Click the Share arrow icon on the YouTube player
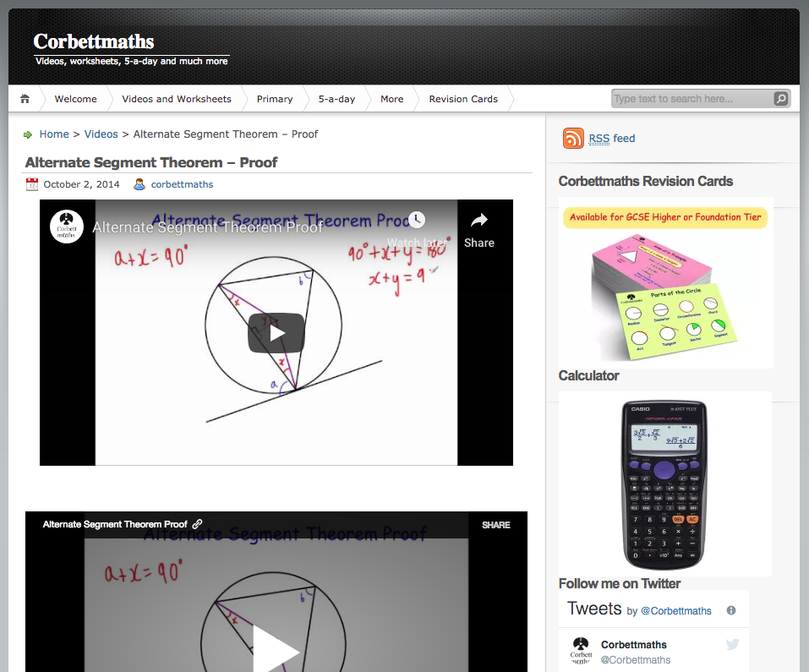This screenshot has width=809, height=672. click(478, 220)
